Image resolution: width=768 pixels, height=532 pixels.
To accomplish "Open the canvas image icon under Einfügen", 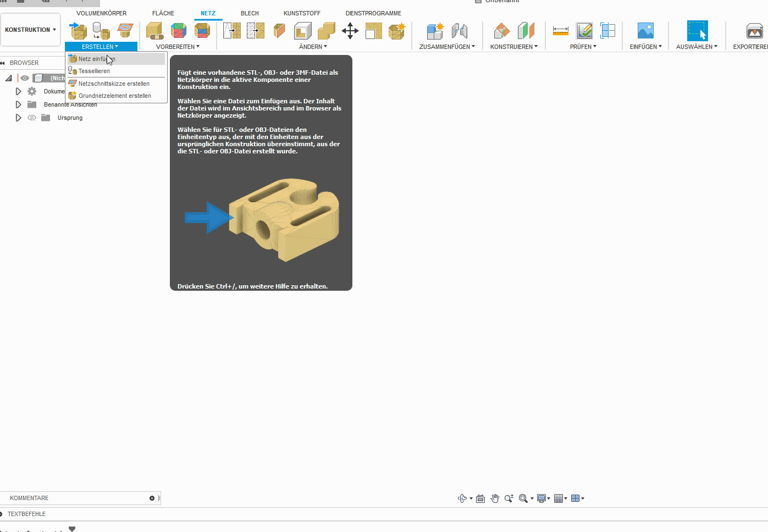I will [645, 30].
